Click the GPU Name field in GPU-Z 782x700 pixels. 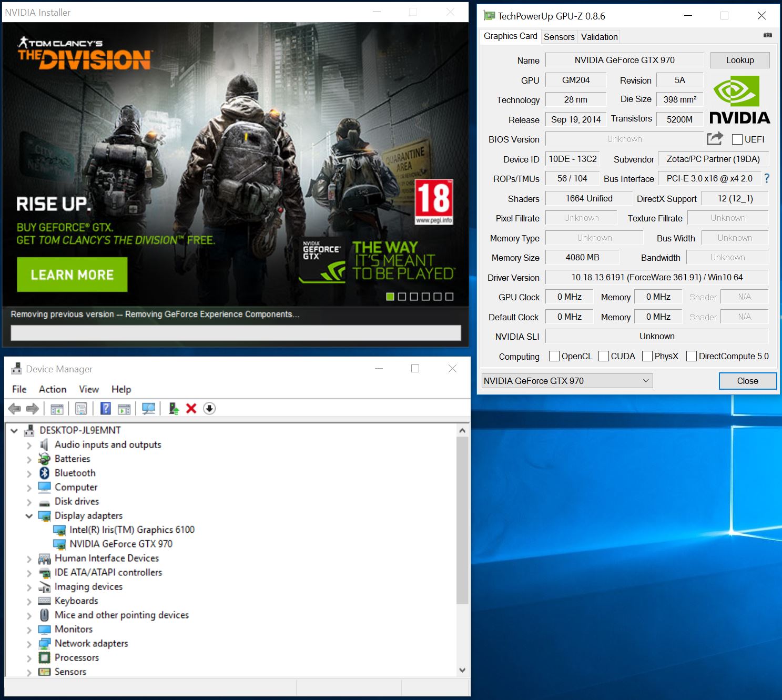[624, 60]
